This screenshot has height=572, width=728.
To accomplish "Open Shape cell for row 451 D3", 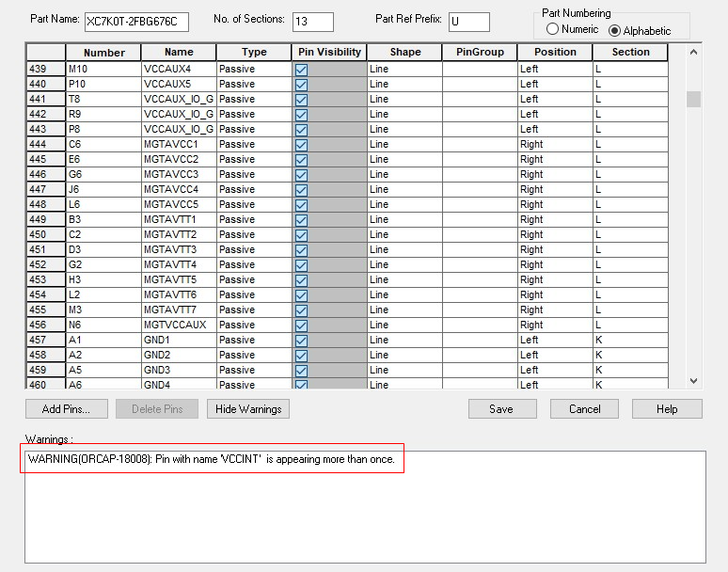I will point(404,250).
